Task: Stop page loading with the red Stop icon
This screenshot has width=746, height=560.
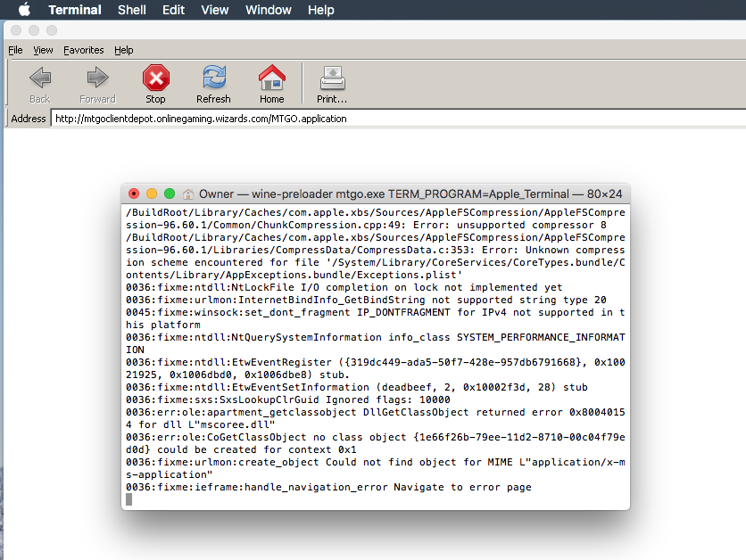Action: pos(155,78)
